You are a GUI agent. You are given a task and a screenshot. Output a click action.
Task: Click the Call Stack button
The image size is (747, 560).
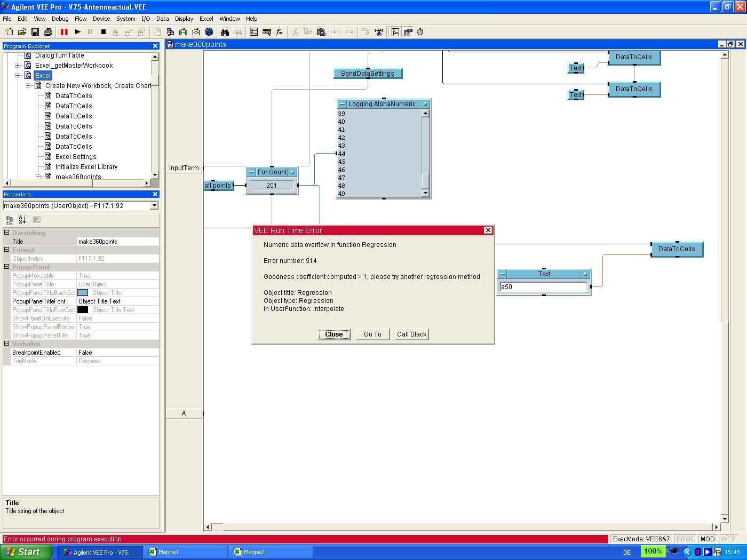click(411, 334)
